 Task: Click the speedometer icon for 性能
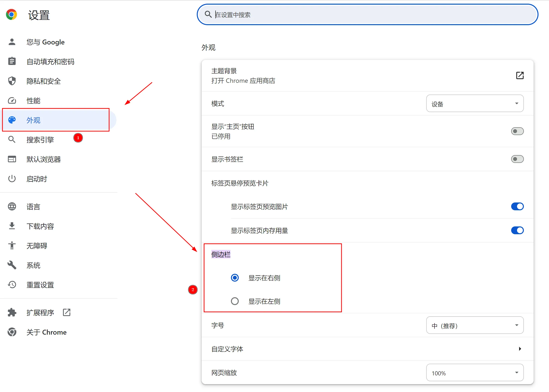point(12,101)
